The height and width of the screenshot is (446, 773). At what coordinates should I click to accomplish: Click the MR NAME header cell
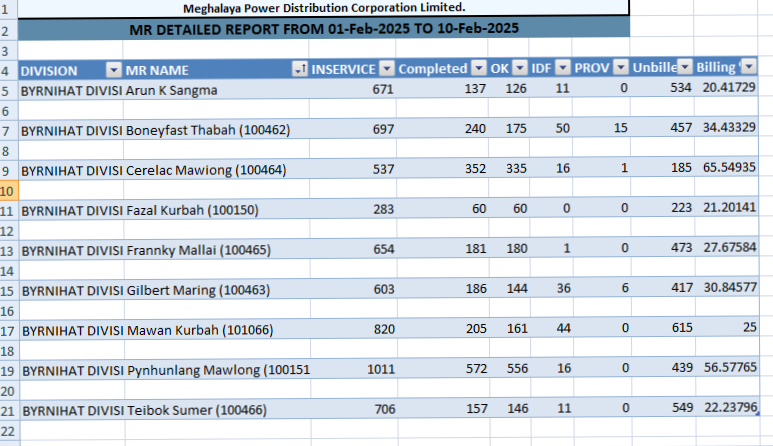click(215, 69)
